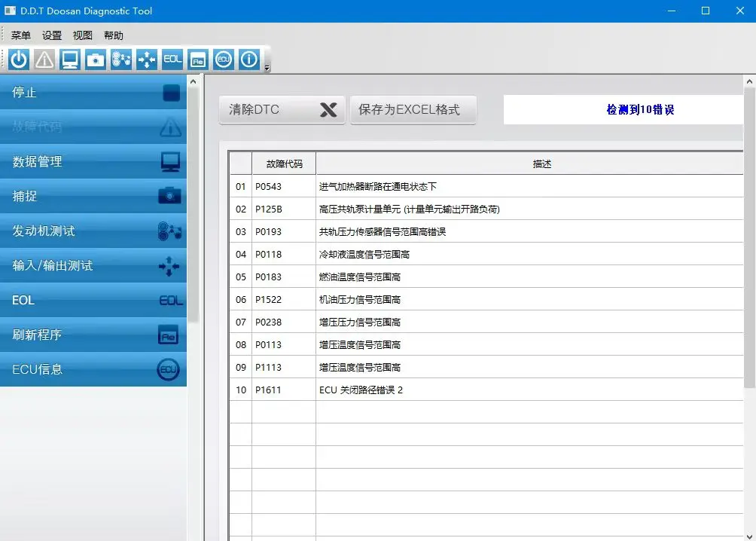Open 输入/输出测试 in the sidebar
756x541 pixels.
click(93, 265)
